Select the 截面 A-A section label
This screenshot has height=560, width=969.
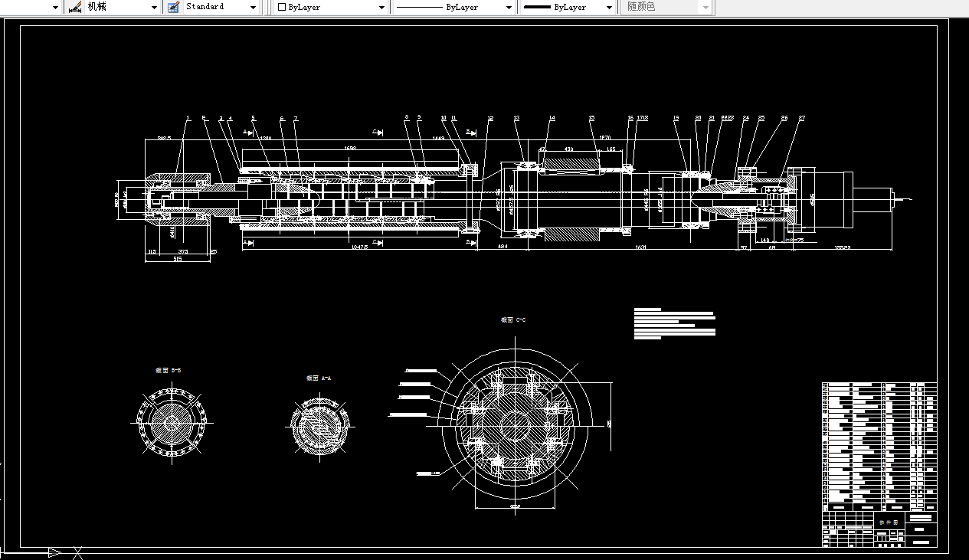(x=319, y=378)
